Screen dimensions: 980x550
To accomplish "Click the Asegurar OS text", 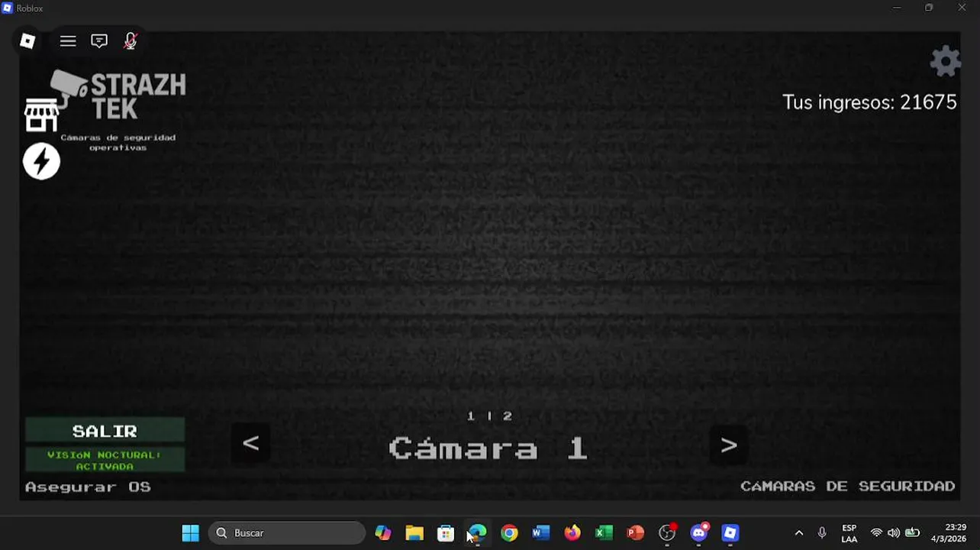I will [88, 487].
